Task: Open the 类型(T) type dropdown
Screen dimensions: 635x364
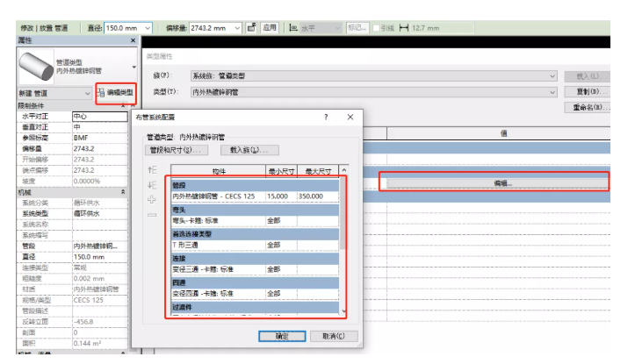Action: click(552, 92)
